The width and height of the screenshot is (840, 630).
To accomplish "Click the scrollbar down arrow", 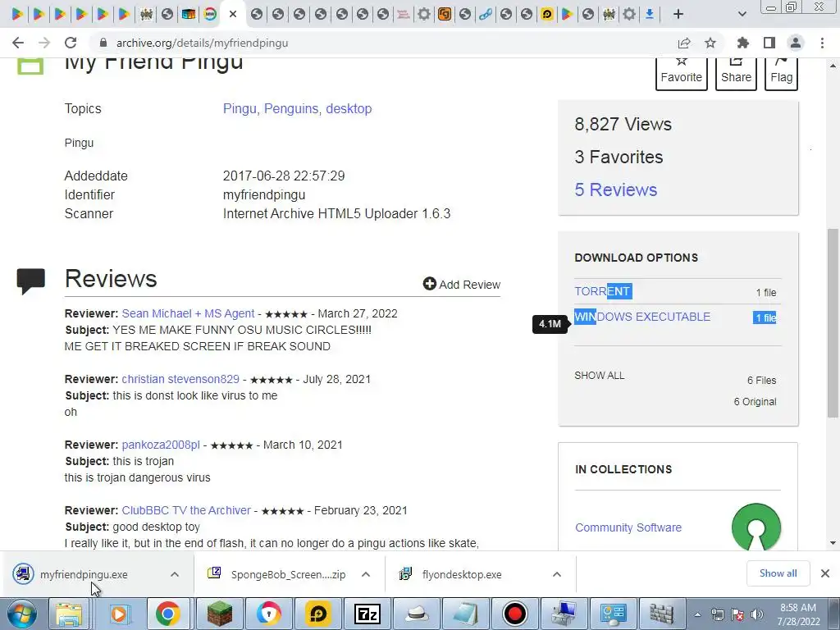I will 833,543.
